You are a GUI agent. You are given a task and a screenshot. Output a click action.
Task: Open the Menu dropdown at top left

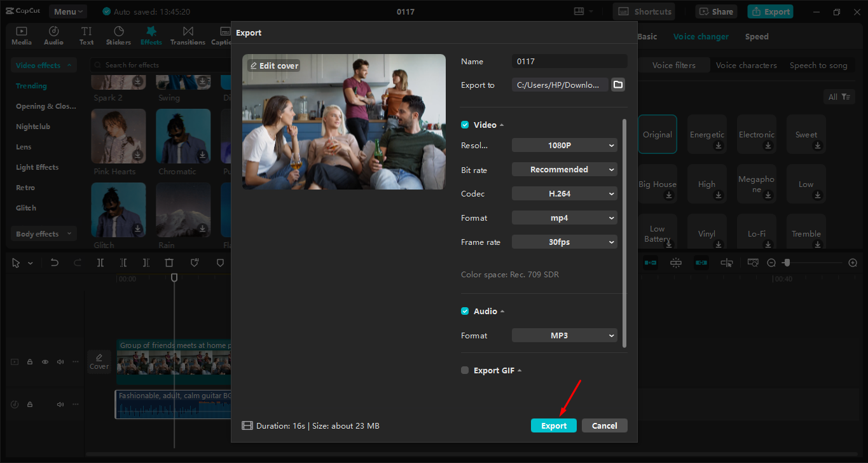[x=67, y=11]
